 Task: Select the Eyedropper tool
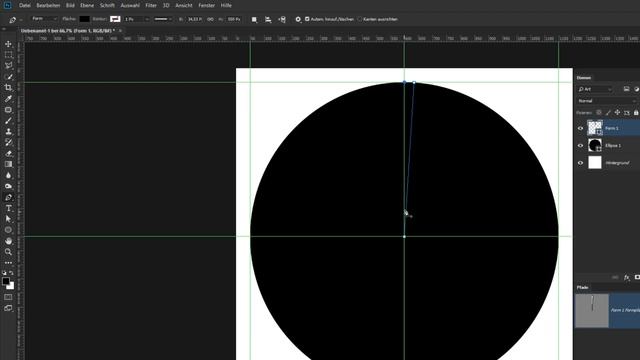tap(8, 98)
